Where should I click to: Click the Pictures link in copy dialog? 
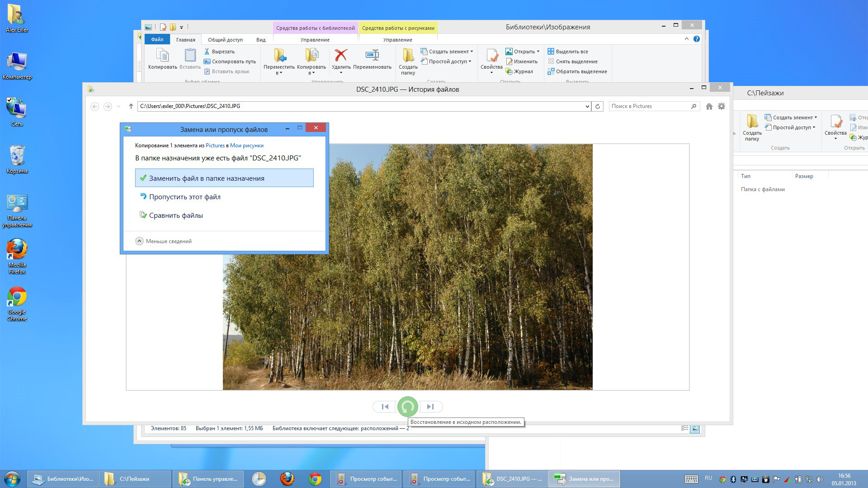tap(215, 145)
